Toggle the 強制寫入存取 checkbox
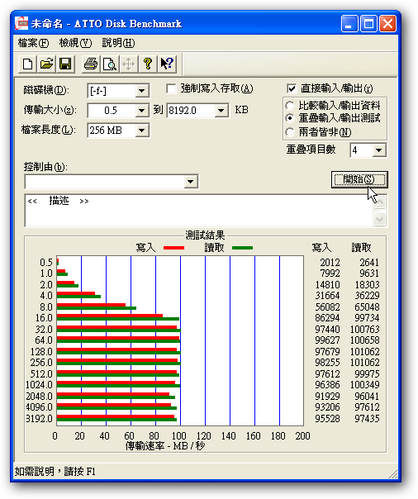 pyautogui.click(x=171, y=89)
